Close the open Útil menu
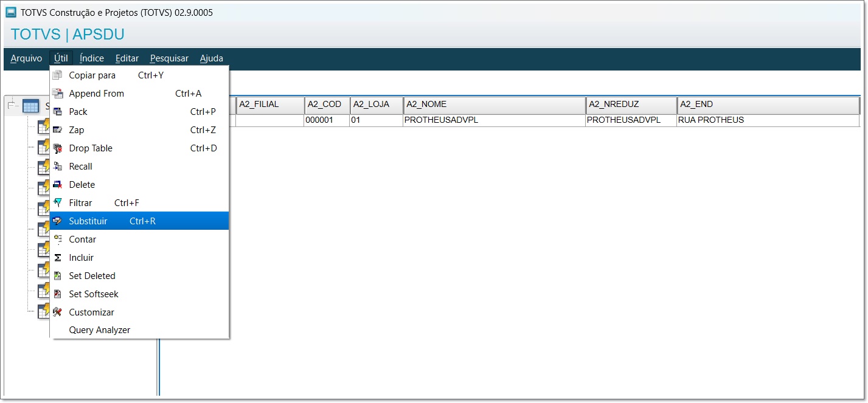The image size is (868, 403). [61, 58]
